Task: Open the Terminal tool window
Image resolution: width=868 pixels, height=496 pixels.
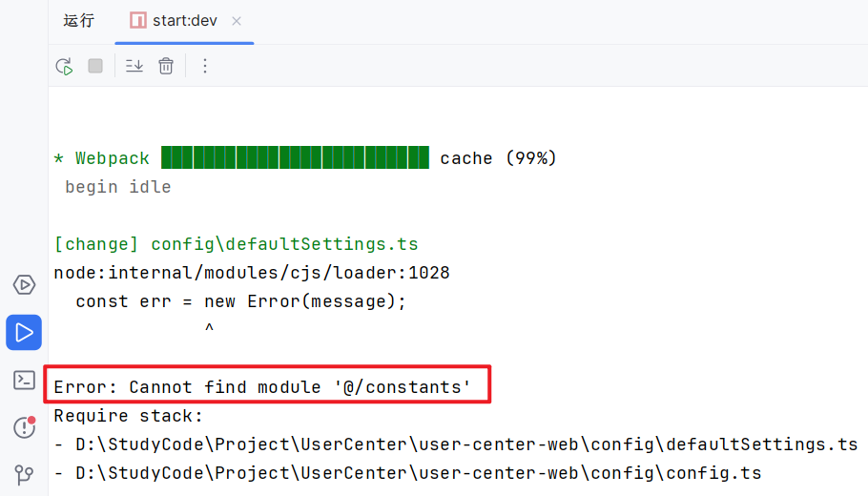Action: pos(24,380)
